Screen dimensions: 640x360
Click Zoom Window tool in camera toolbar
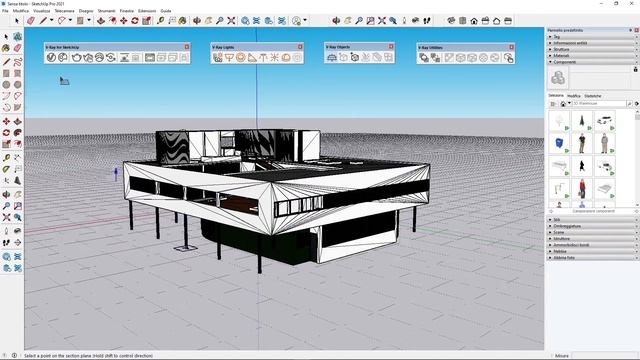pyautogui.click(x=370, y=20)
